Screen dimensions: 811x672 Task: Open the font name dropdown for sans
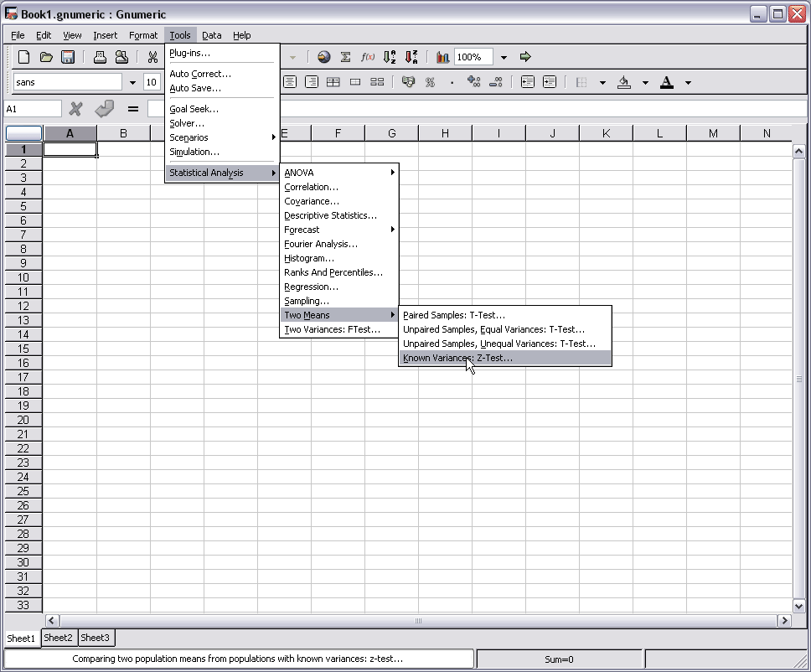coord(132,82)
